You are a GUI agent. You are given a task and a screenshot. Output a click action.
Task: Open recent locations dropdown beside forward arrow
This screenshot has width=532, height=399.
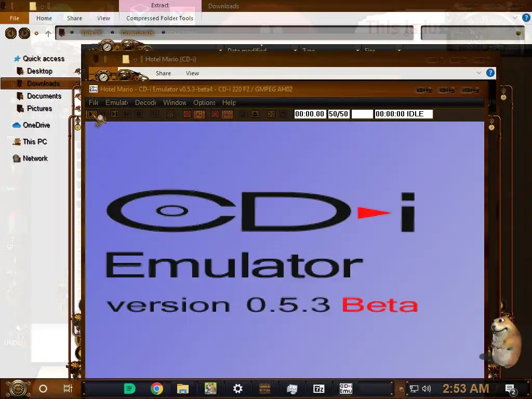click(x=36, y=33)
